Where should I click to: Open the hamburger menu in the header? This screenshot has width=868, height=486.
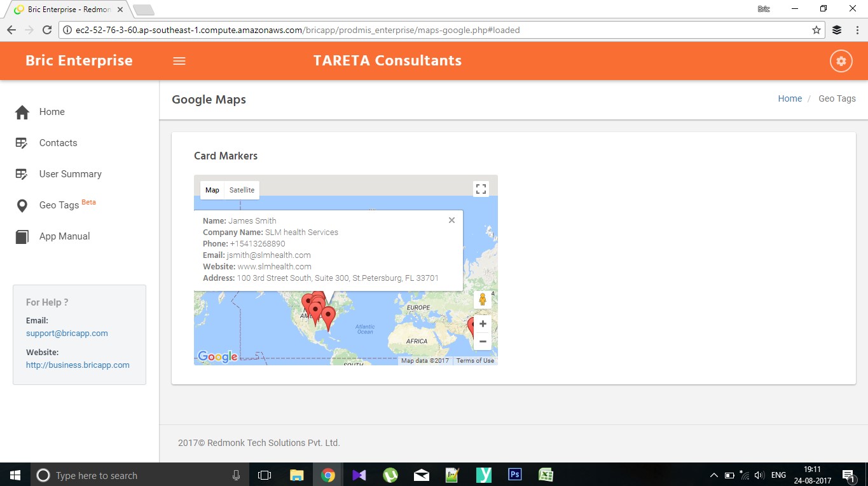[x=179, y=61]
